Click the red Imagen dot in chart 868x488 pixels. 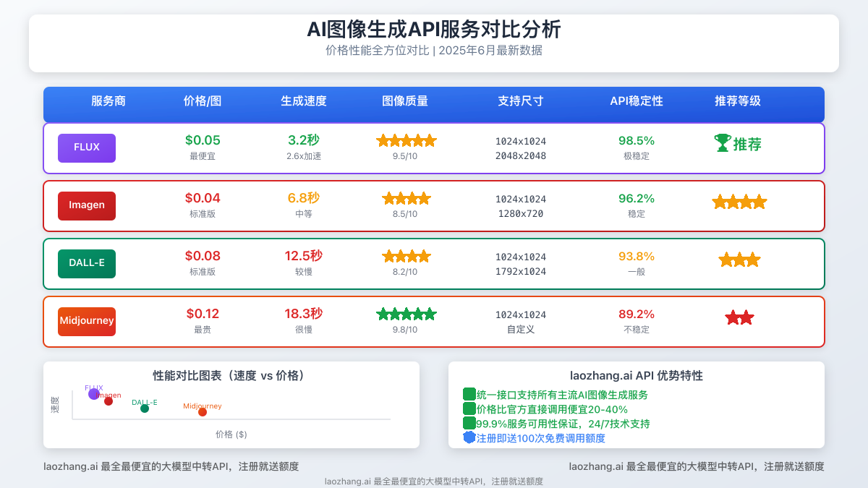pyautogui.click(x=109, y=401)
